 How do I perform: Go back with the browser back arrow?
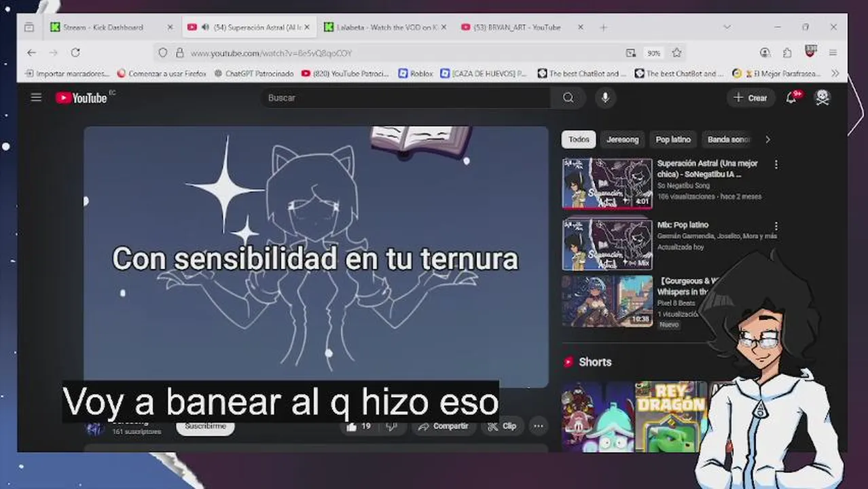pos(31,52)
